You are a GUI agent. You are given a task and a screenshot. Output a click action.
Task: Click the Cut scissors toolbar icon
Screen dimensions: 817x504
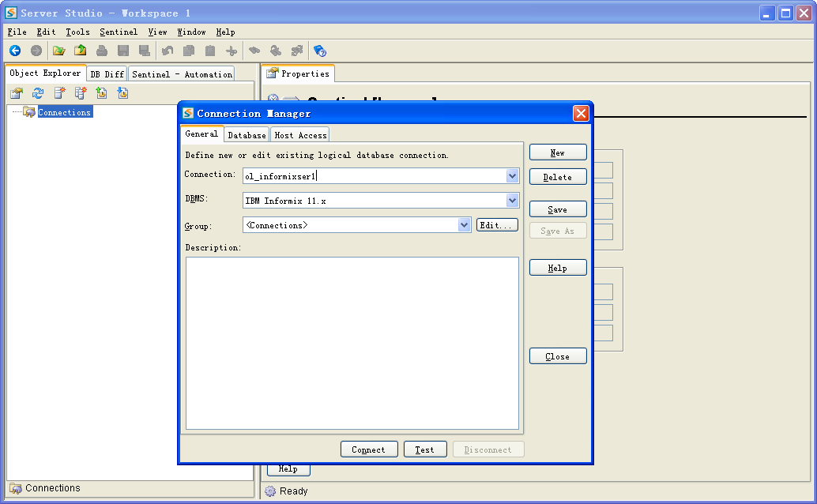click(x=232, y=51)
